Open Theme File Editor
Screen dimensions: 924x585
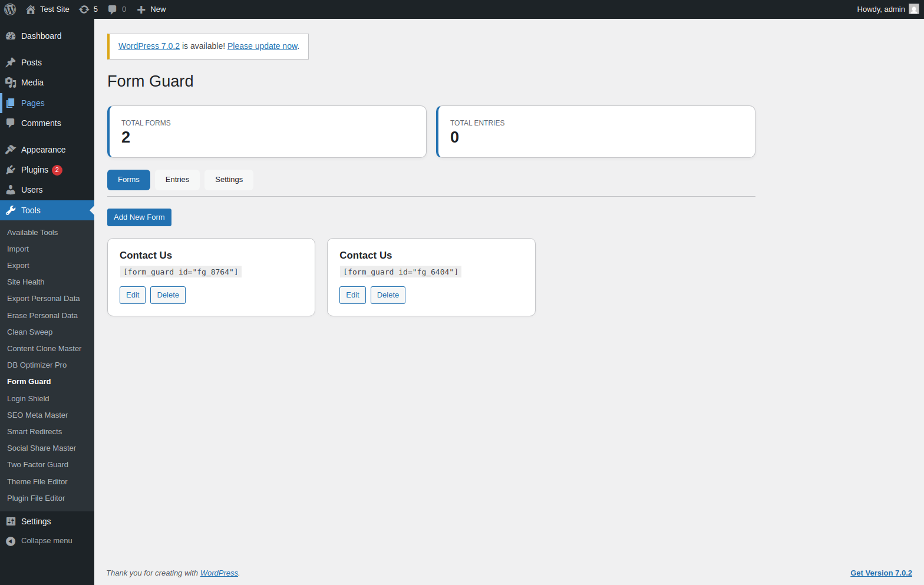[x=38, y=482]
